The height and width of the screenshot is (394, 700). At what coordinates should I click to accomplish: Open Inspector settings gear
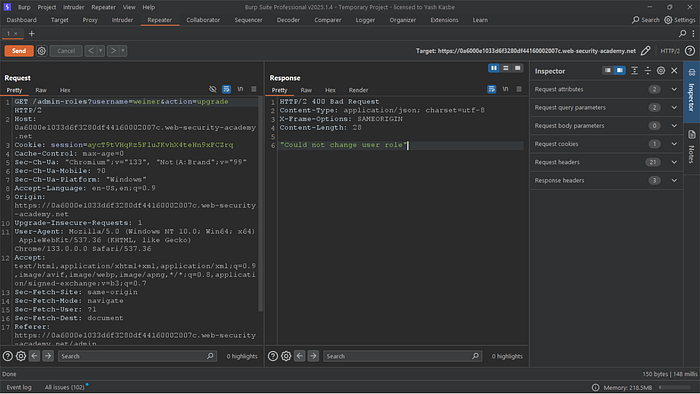661,71
